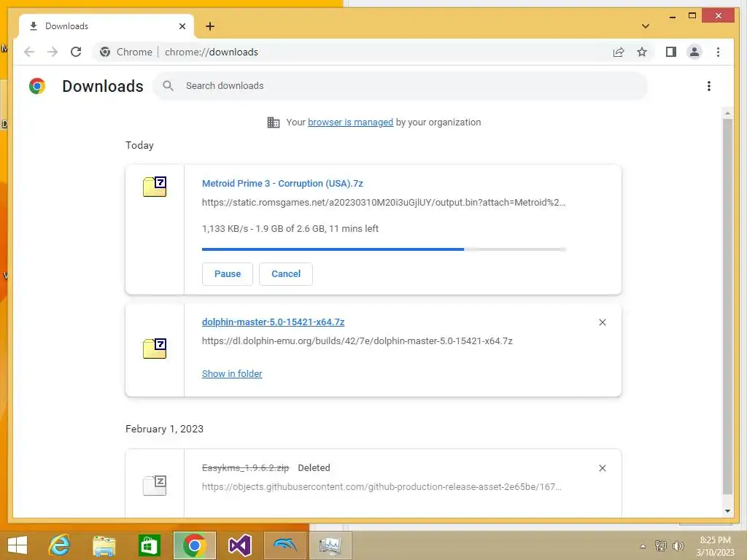Viewport: 747px width, 560px height.
Task: Cancel the Metroid Prime download
Action: tap(286, 274)
